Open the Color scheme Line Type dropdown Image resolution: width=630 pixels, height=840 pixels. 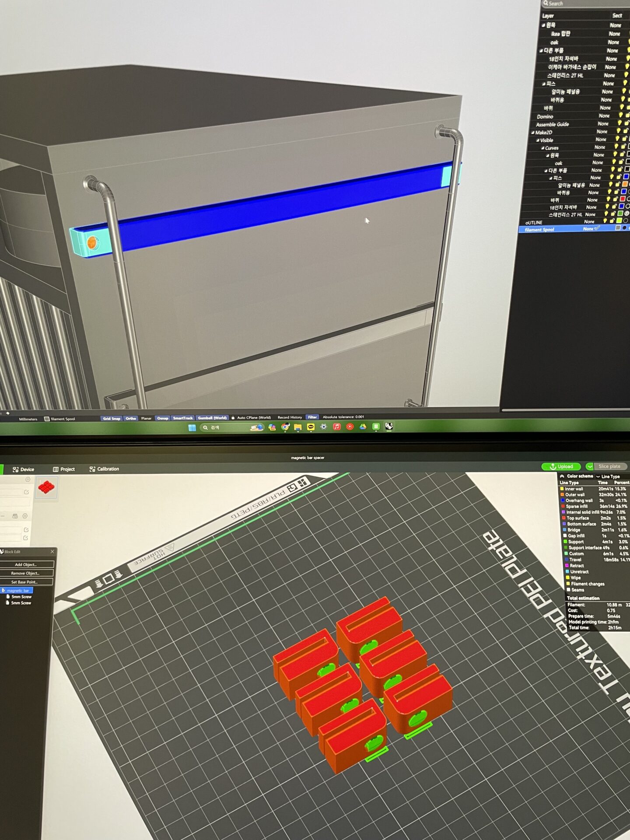tap(610, 476)
